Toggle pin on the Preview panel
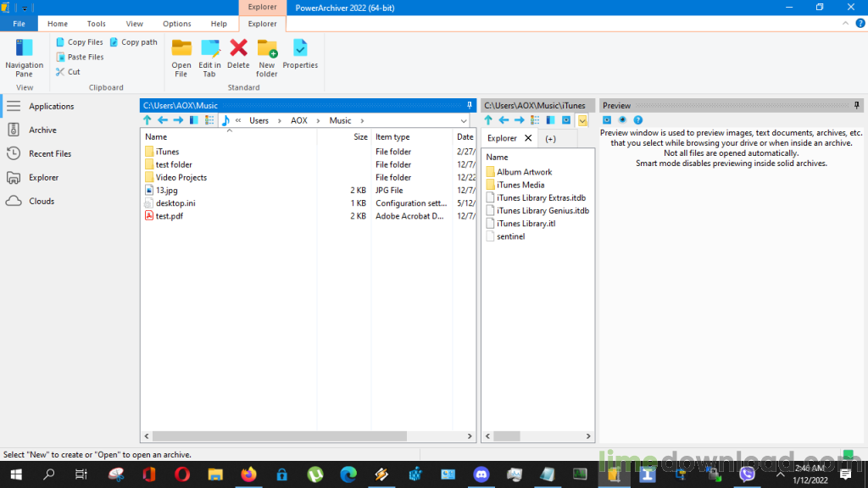This screenshot has height=488, width=868. [859, 106]
